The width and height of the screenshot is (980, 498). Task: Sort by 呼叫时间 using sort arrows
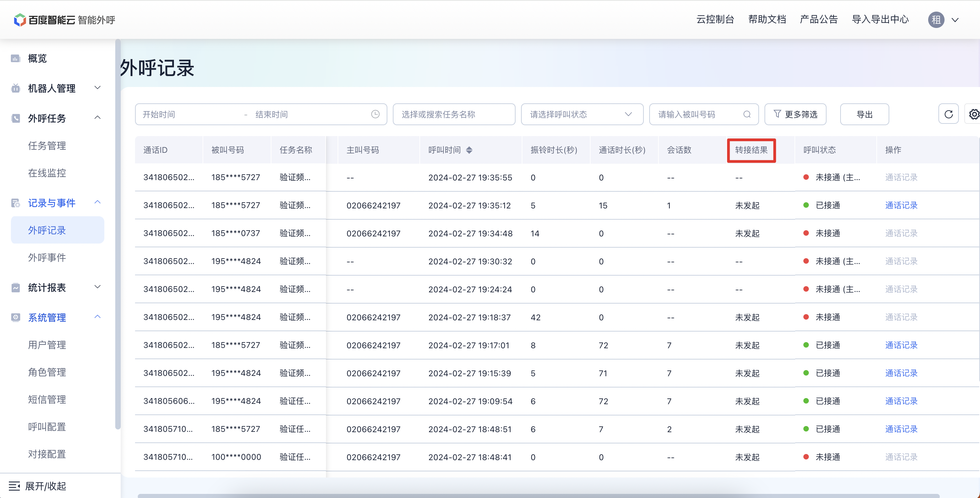coord(469,150)
